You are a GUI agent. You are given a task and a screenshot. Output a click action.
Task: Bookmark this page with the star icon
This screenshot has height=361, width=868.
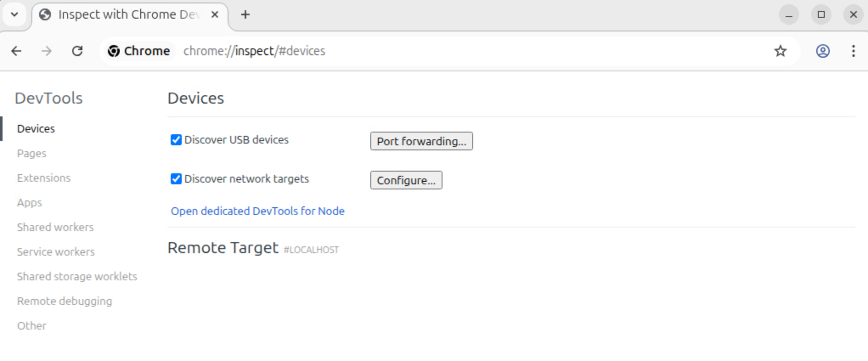point(780,51)
